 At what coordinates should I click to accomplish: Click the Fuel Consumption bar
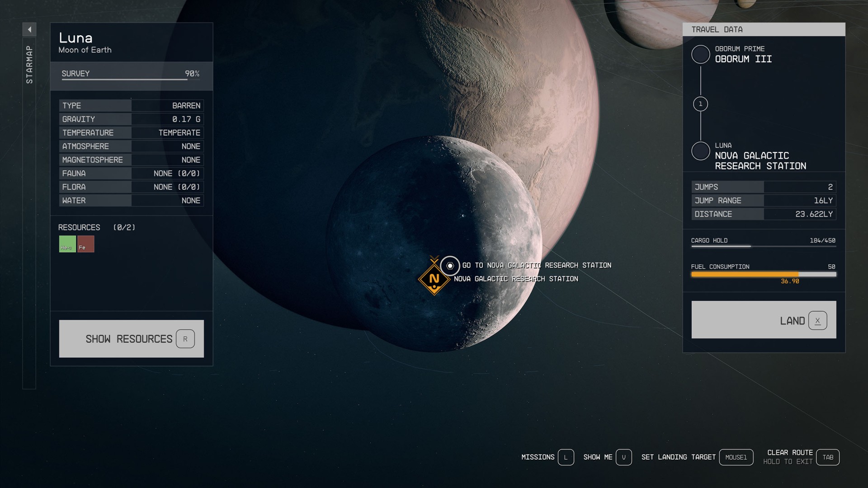764,274
